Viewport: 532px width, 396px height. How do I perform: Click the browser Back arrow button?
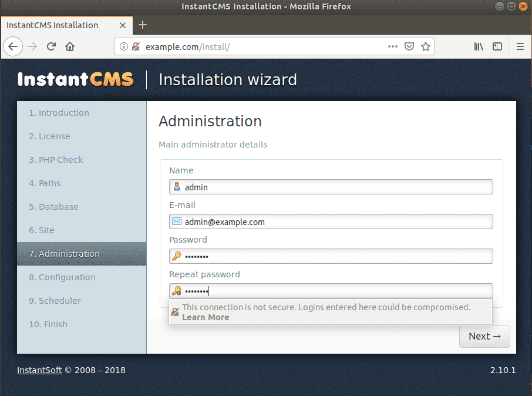[x=14, y=46]
